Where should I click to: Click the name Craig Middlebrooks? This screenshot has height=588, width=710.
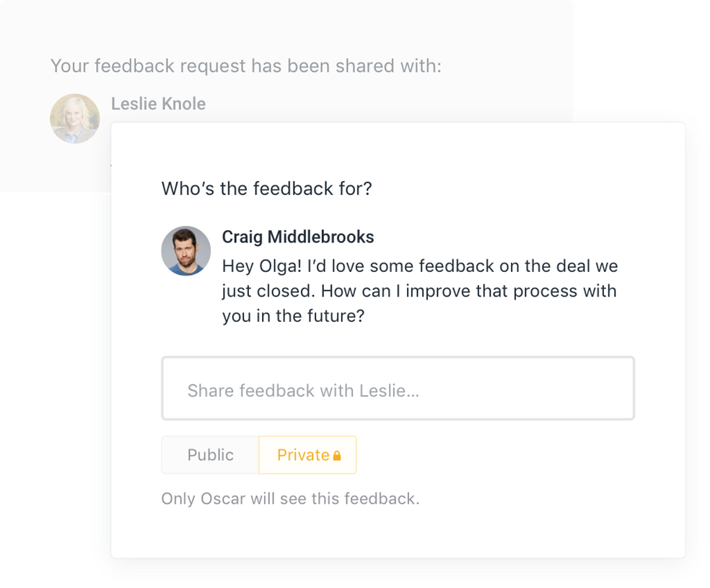pyautogui.click(x=297, y=237)
